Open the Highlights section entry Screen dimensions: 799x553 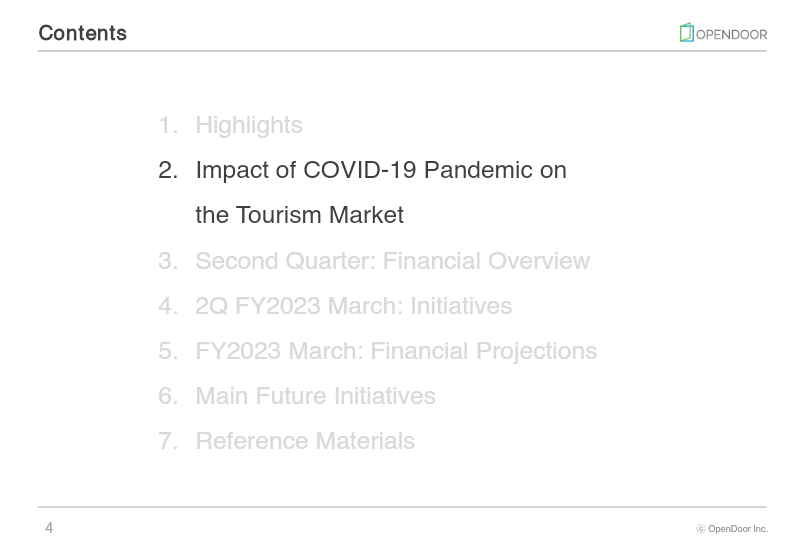[x=249, y=125]
